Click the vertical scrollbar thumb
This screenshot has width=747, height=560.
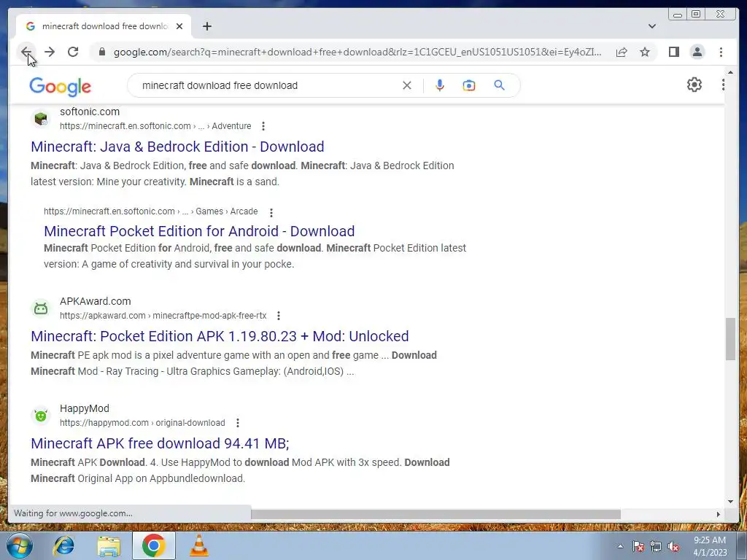(730, 339)
